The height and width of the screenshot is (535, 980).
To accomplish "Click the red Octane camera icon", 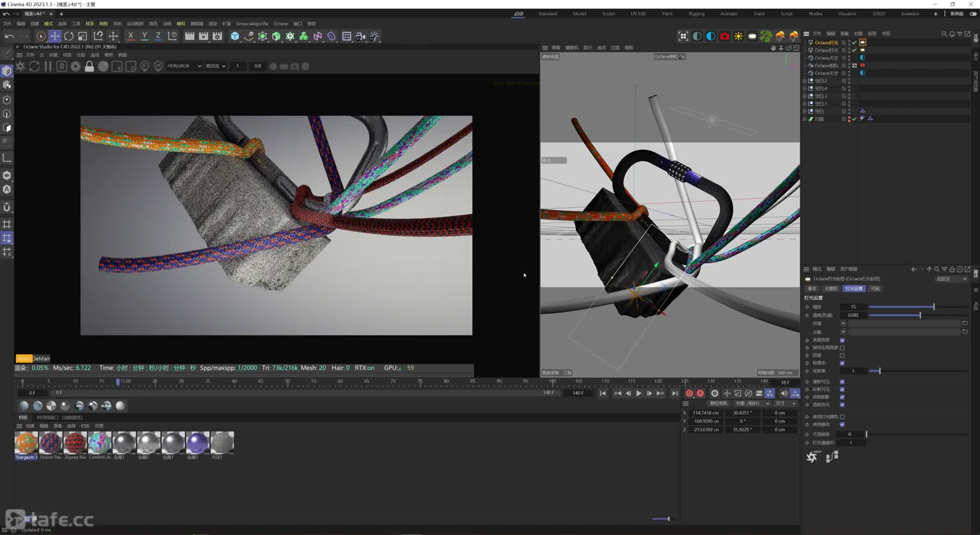I will click(725, 36).
